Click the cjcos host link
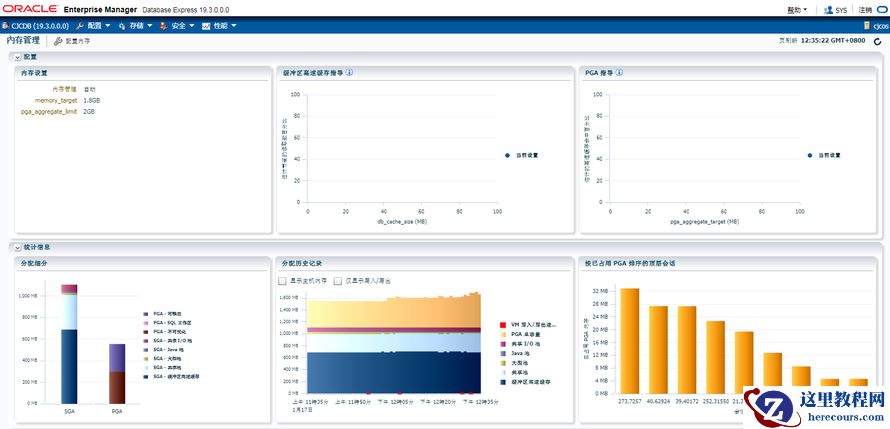The image size is (890, 429). [x=880, y=26]
